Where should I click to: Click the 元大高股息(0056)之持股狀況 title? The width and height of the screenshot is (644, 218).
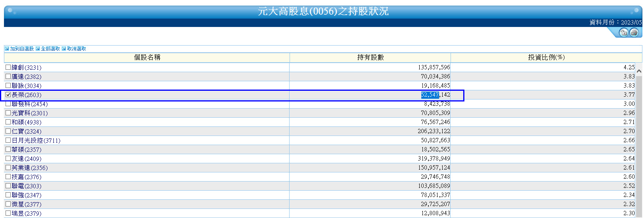point(323,11)
